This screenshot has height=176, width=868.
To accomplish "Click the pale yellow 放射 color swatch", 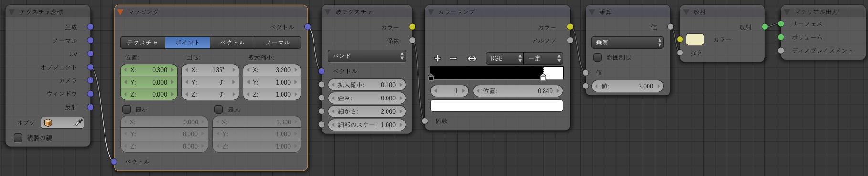I will [695, 40].
